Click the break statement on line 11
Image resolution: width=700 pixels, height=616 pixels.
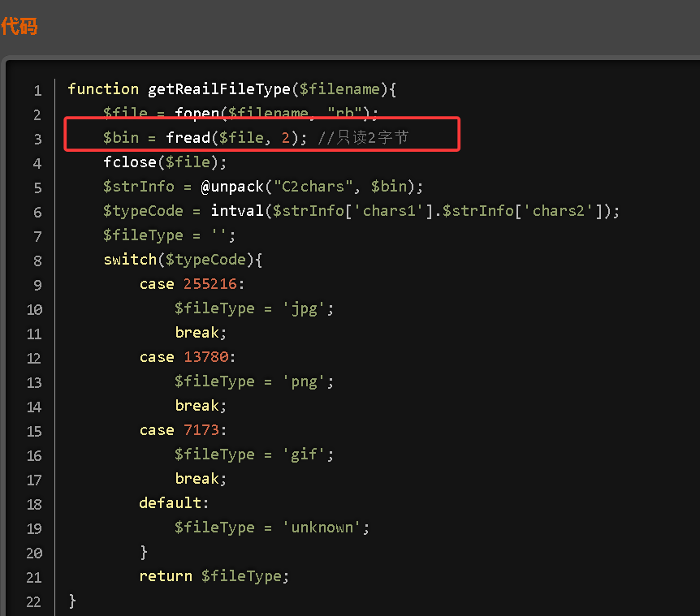tap(201, 332)
